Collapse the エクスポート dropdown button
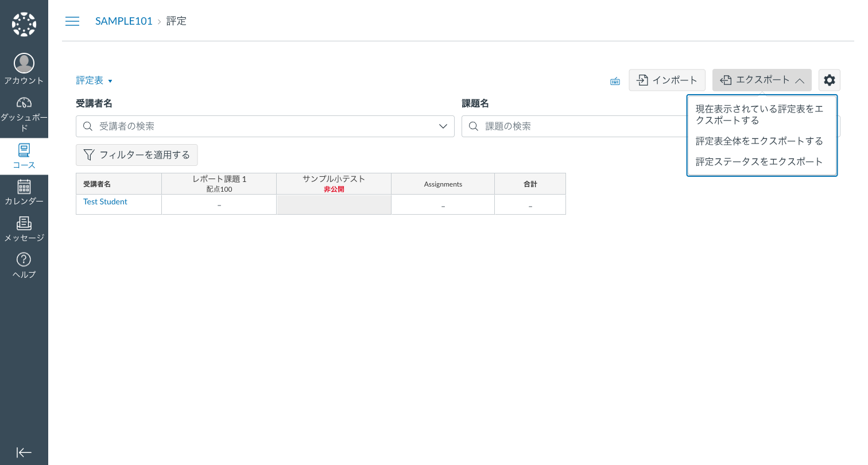 [x=762, y=80]
